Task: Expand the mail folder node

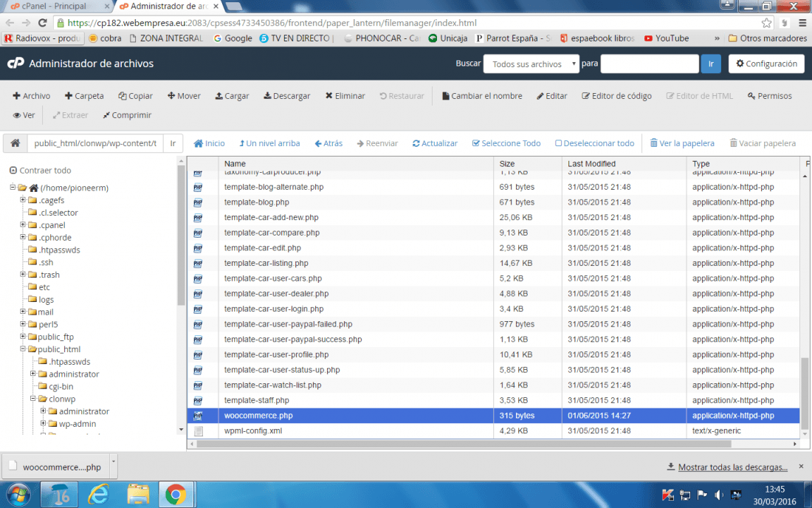Action: [x=23, y=312]
